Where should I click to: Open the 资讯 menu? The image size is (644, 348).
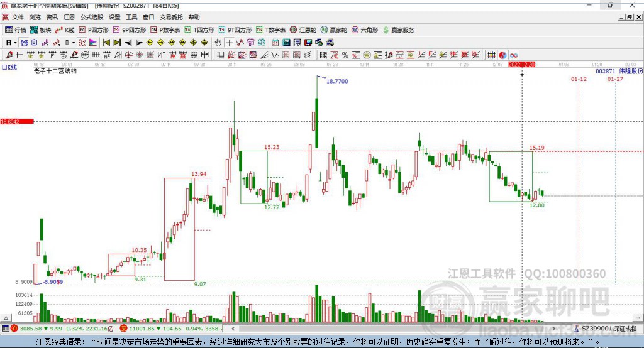pyautogui.click(x=52, y=17)
